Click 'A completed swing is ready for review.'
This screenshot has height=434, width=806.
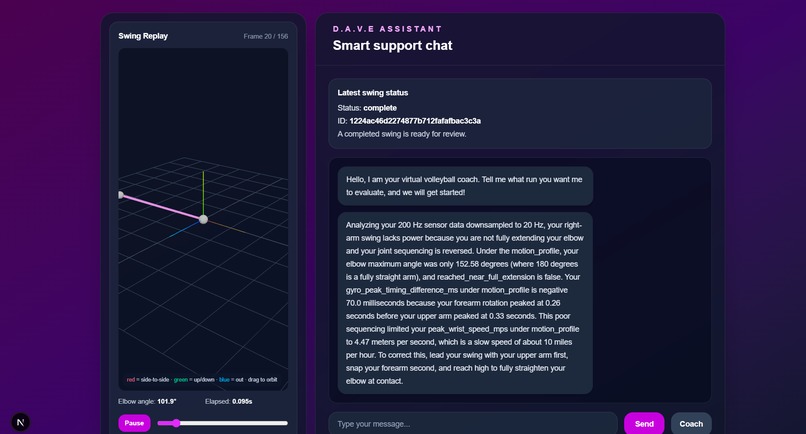pyautogui.click(x=402, y=134)
